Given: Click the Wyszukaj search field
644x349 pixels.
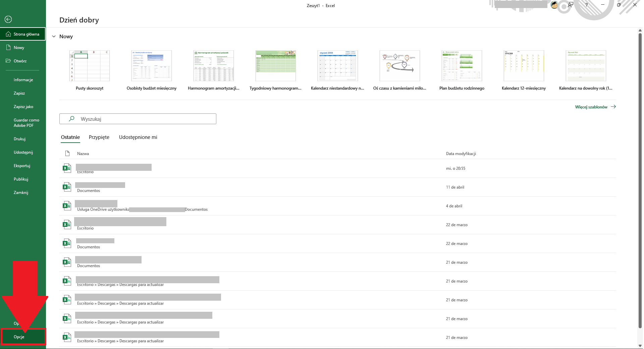Looking at the screenshot, I should [x=138, y=119].
